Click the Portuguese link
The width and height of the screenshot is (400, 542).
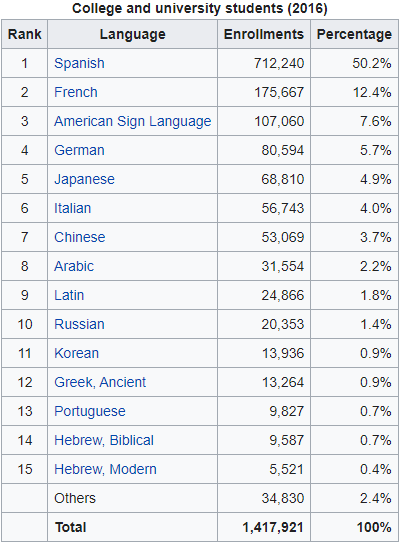point(90,412)
